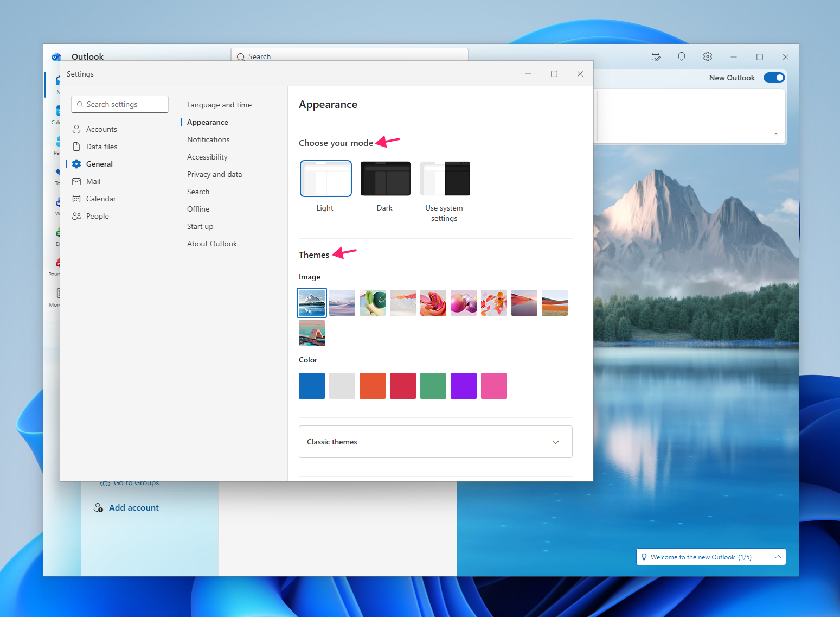Open the Start up settings page
The width and height of the screenshot is (840, 617).
200,226
